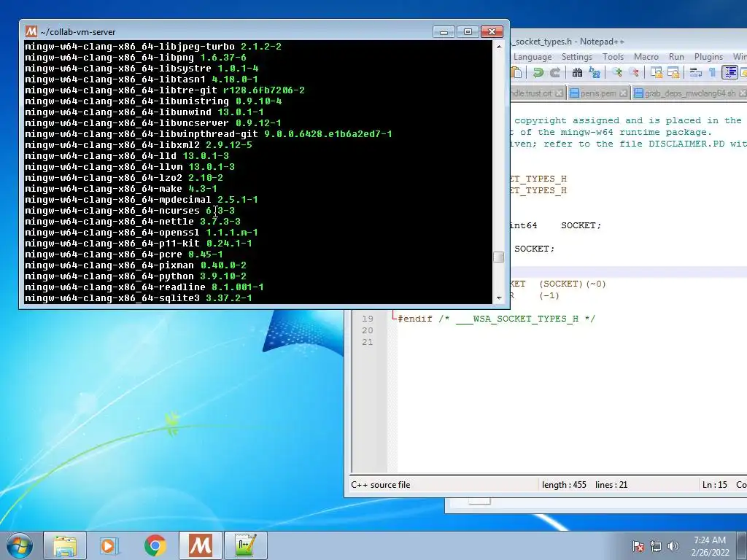Viewport: 747px width, 560px height.
Task: Close the collab-vm-server terminal window
Action: [492, 31]
